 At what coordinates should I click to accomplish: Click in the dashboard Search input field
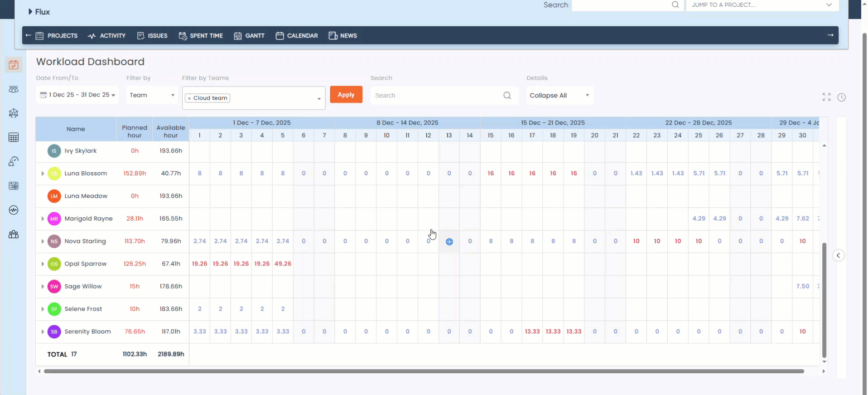pos(444,96)
